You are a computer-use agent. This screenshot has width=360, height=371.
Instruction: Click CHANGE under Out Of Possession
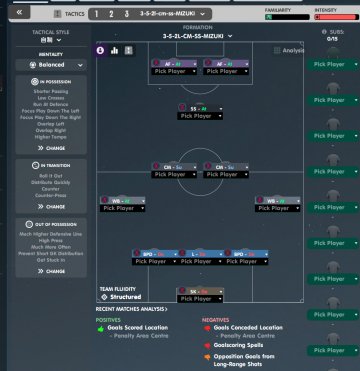pos(51,271)
